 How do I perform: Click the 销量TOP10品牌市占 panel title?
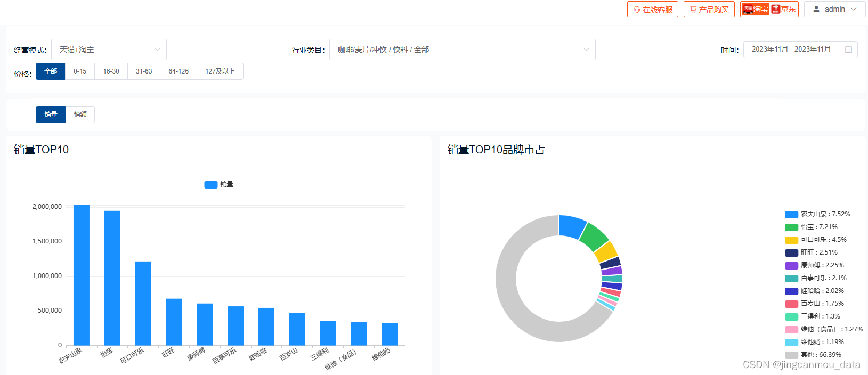pos(496,150)
